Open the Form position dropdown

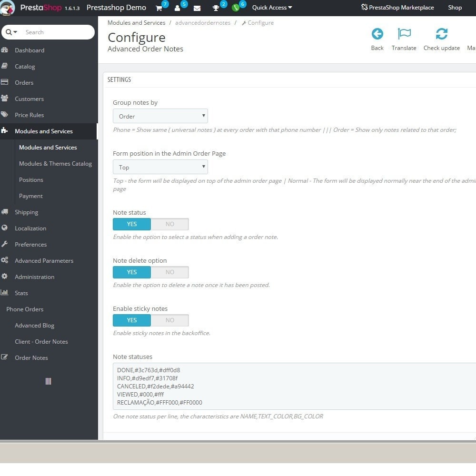pos(160,167)
